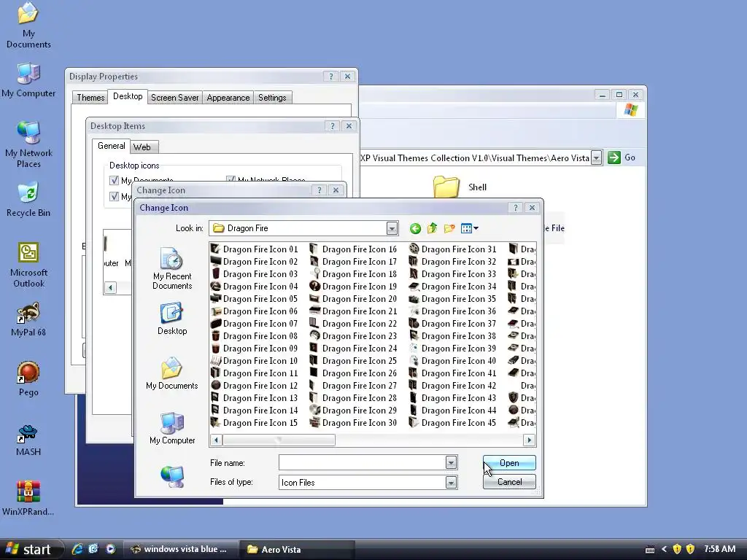Click the help button of front Change Icon dialog
Image resolution: width=747 pixels, height=560 pixels.
515,208
